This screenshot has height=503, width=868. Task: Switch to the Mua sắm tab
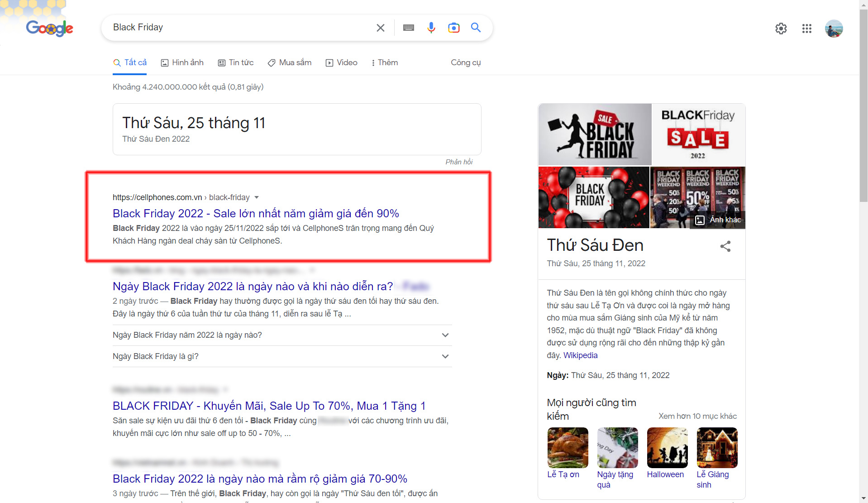290,62
